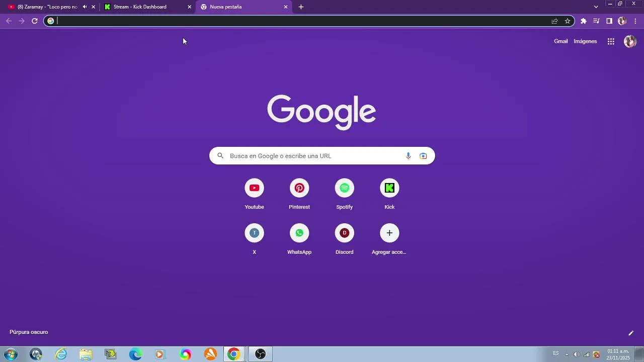644x362 pixels.
Task: Open a new tab with the plus button
Action: [301, 7]
